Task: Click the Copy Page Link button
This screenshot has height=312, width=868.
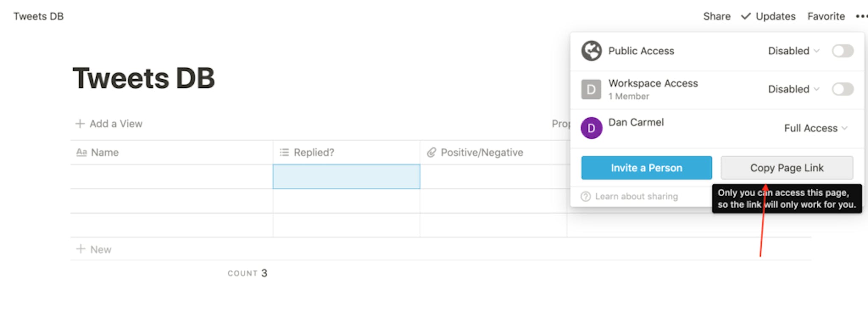Action: click(787, 168)
